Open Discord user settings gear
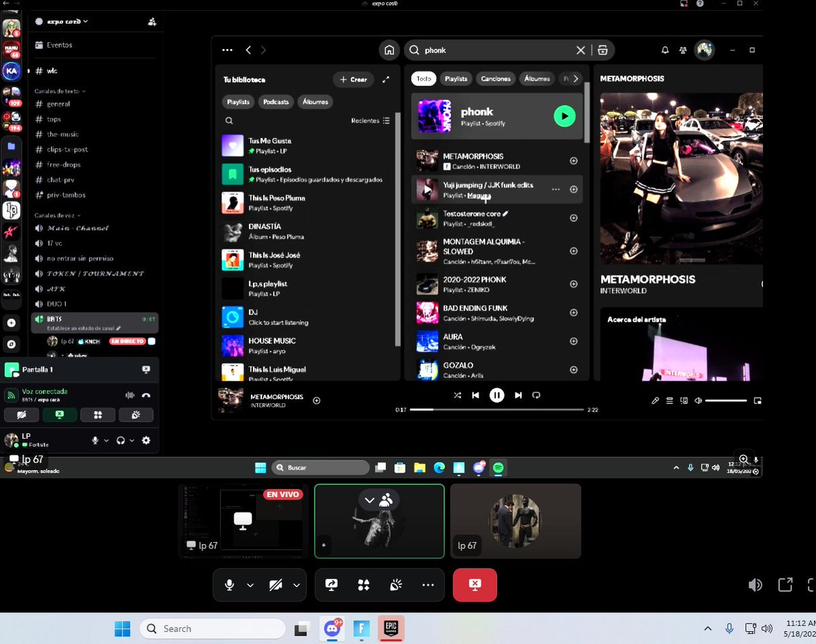 pyautogui.click(x=146, y=440)
